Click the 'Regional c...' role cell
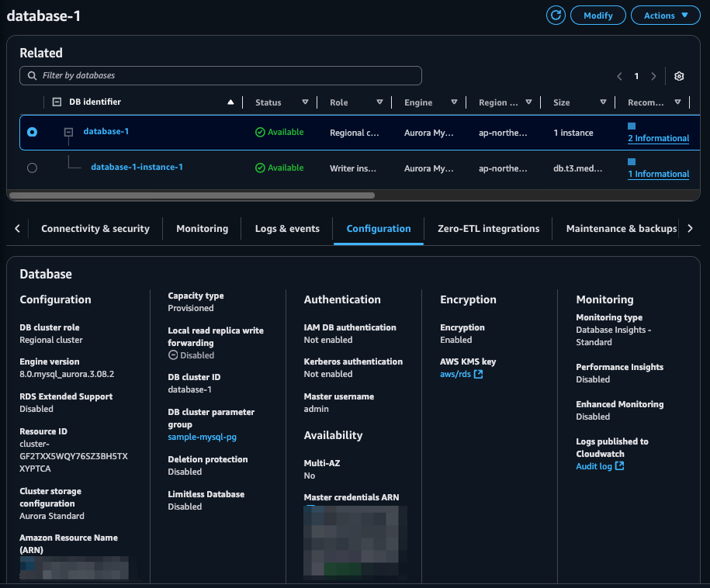This screenshot has height=588, width=710. [x=355, y=133]
